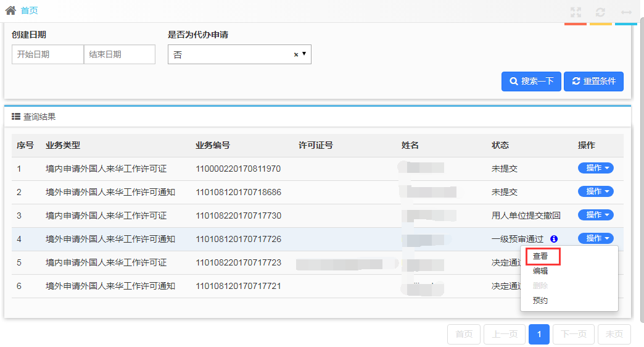Viewport: 644px width, 347px height.
Task: Click the refresh icon in top bar
Action: [600, 12]
